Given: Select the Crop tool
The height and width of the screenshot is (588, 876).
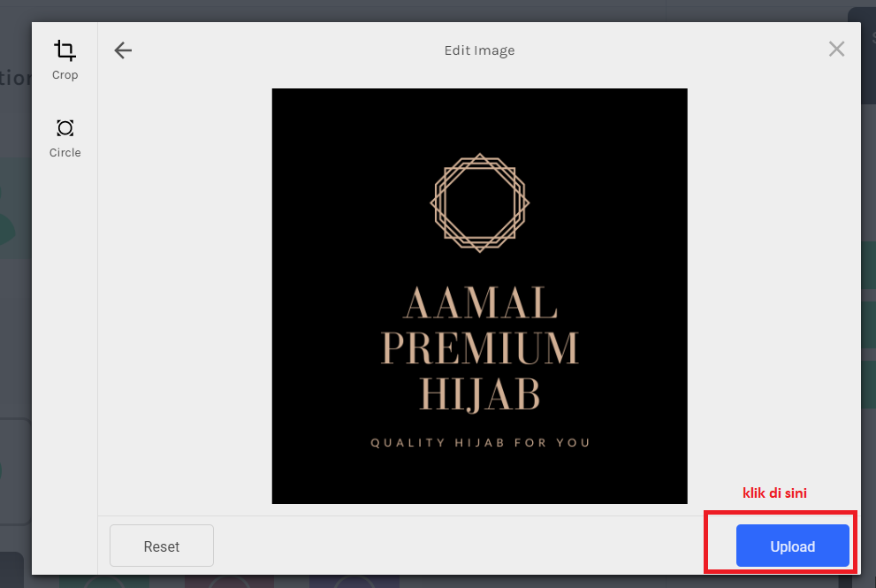Looking at the screenshot, I should (x=65, y=60).
